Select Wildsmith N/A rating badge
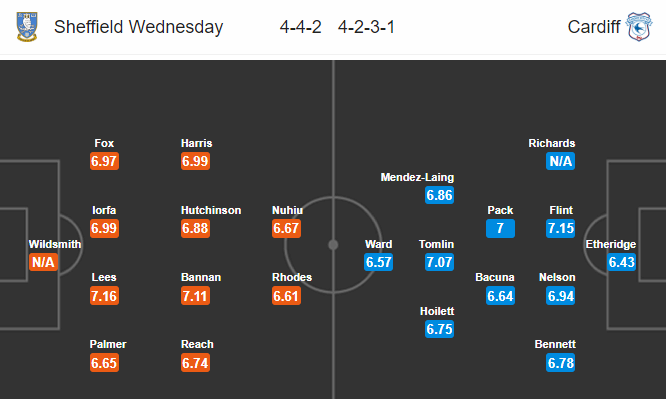 43,262
